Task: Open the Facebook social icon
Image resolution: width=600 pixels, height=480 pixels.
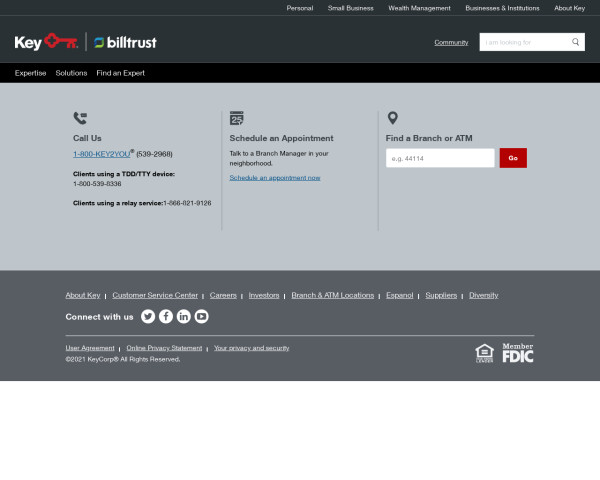Action: (166, 317)
